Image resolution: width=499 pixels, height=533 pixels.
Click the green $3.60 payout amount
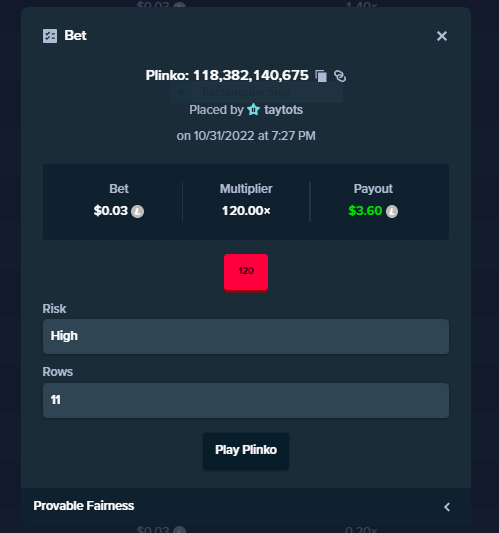point(365,211)
